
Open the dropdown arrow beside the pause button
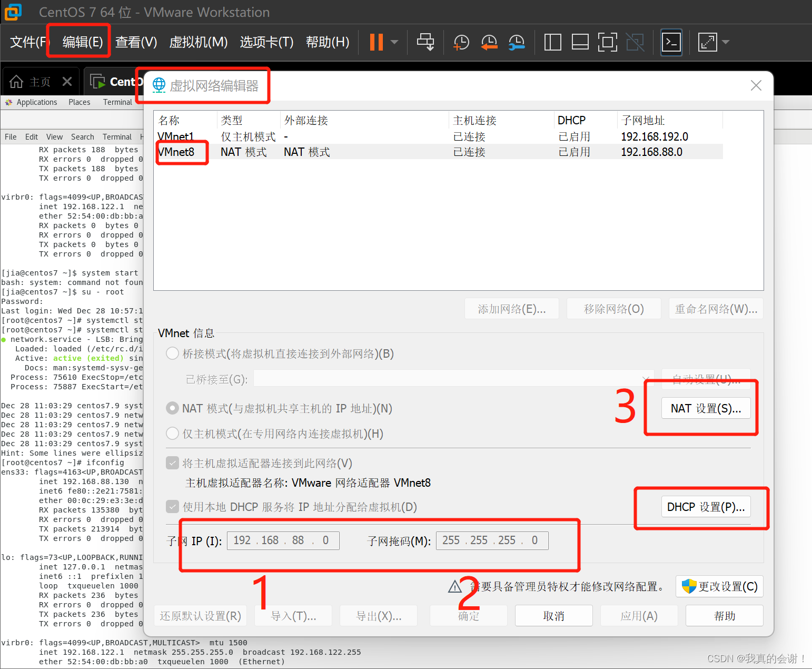(x=394, y=42)
